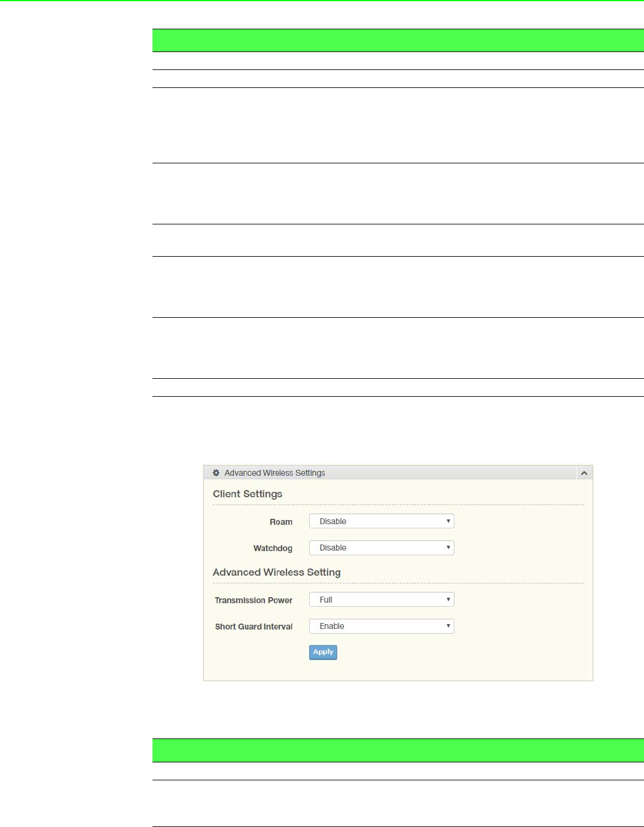Click the Advanced Wireless Setting section heading
Screen dimensions: 644x827
click(277, 572)
